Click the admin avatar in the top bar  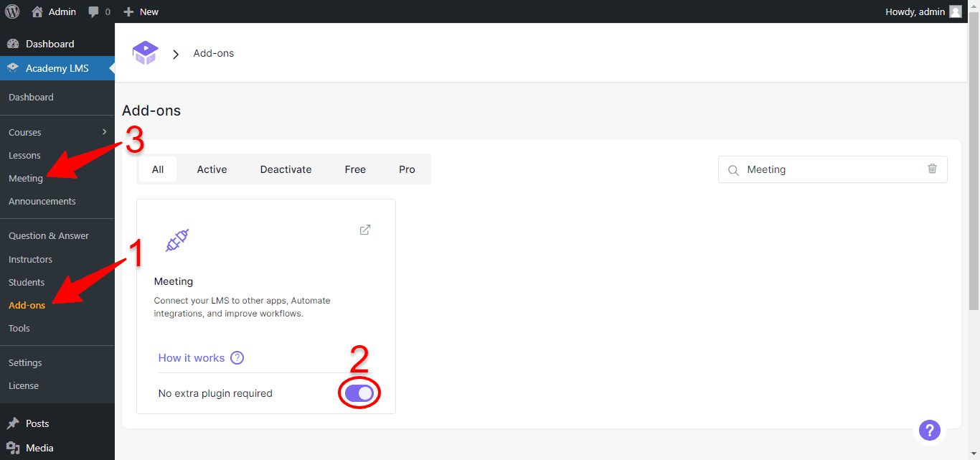tap(955, 11)
